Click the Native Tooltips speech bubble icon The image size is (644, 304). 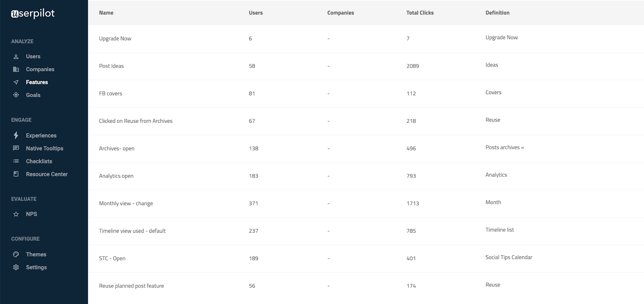(x=16, y=148)
